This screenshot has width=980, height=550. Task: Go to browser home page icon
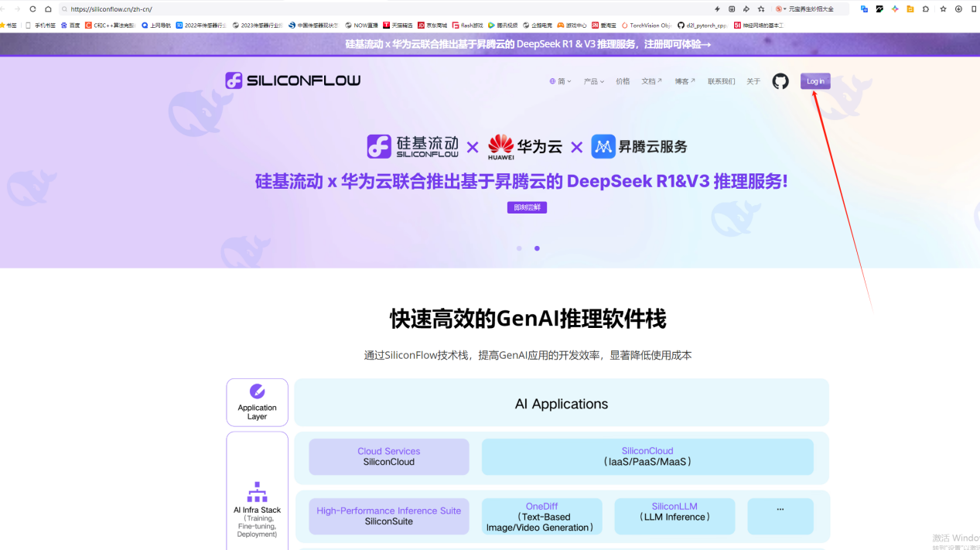(x=48, y=9)
